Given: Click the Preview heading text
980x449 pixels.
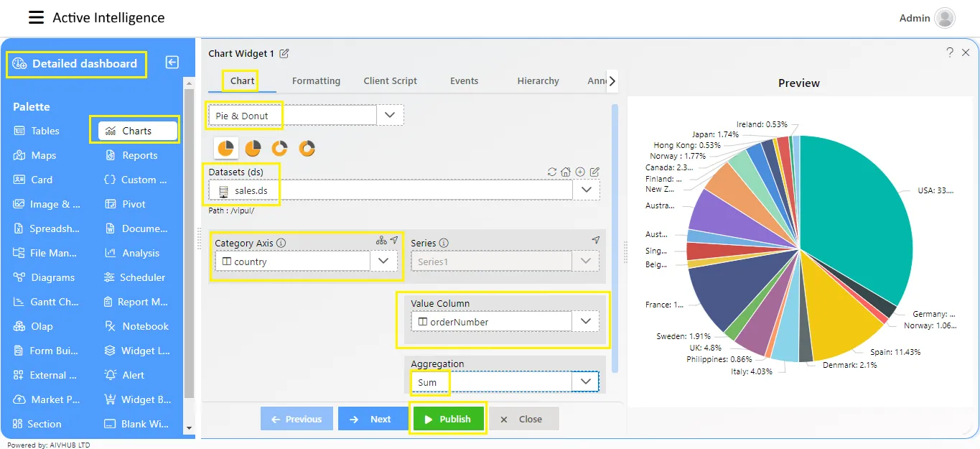Looking at the screenshot, I should coord(799,83).
